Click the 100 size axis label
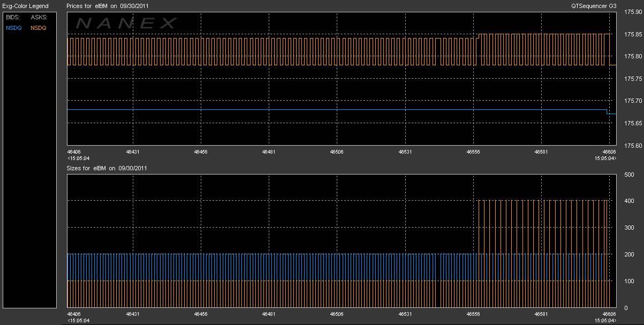Viewport: 644px width, 325px height. (629, 281)
